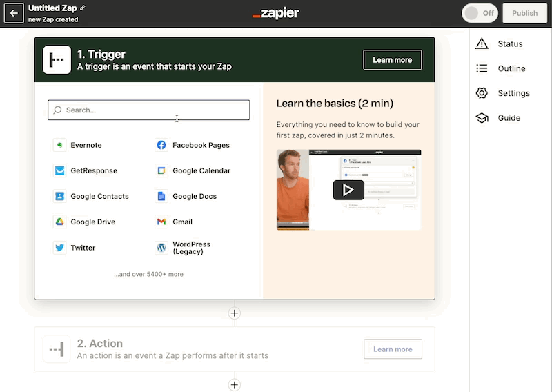Image resolution: width=552 pixels, height=392 pixels.
Task: Click the Action step icon
Action: (x=57, y=349)
